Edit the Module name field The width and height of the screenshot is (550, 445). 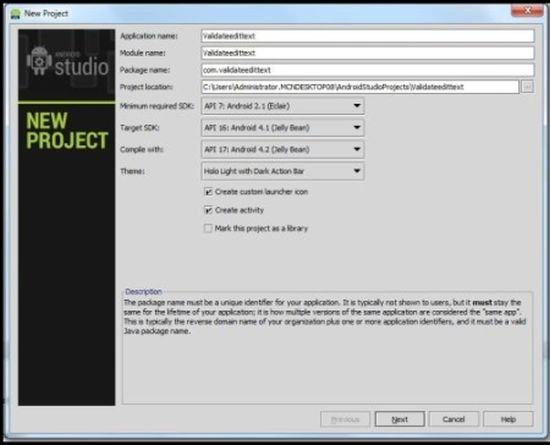tap(368, 53)
